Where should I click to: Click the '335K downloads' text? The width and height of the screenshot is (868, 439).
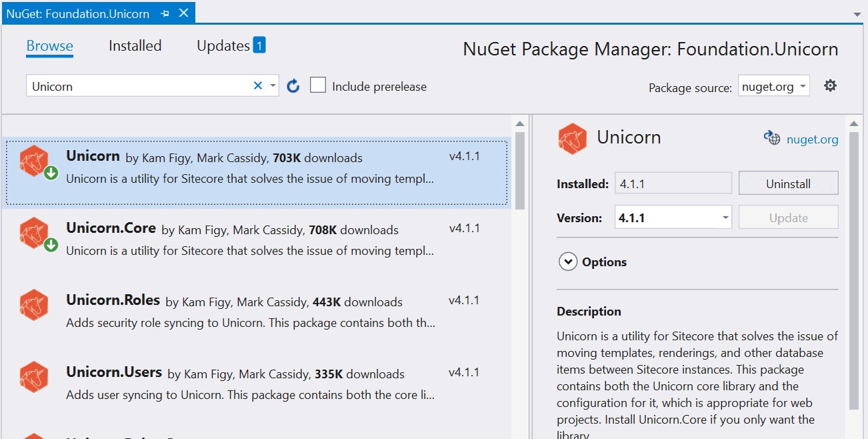pos(359,374)
